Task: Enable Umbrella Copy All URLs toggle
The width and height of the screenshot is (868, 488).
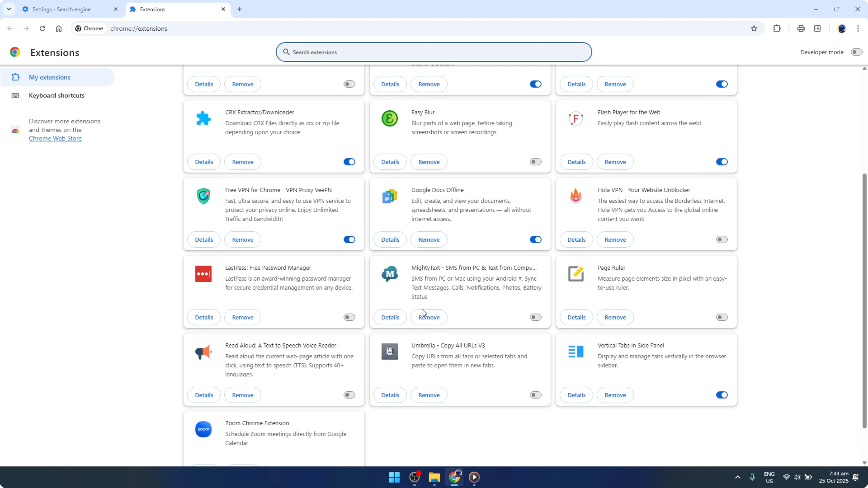Action: [x=535, y=395]
